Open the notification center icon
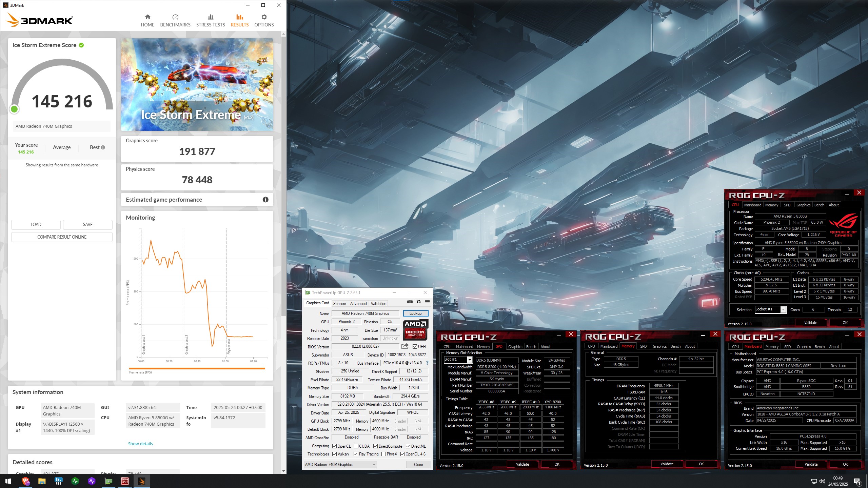 tap(857, 481)
